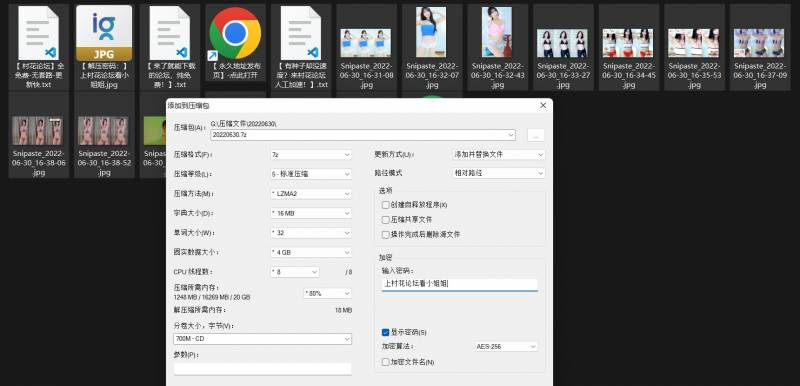Viewport: 800px width, 386px height.
Task: Tick the 压缩共享文件 checkbox
Action: 386,220
